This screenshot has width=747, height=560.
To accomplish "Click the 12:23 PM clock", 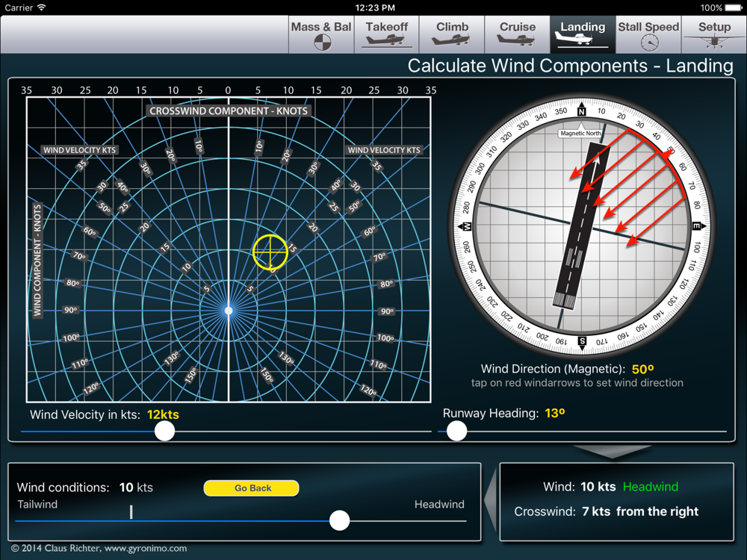I will point(375,7).
